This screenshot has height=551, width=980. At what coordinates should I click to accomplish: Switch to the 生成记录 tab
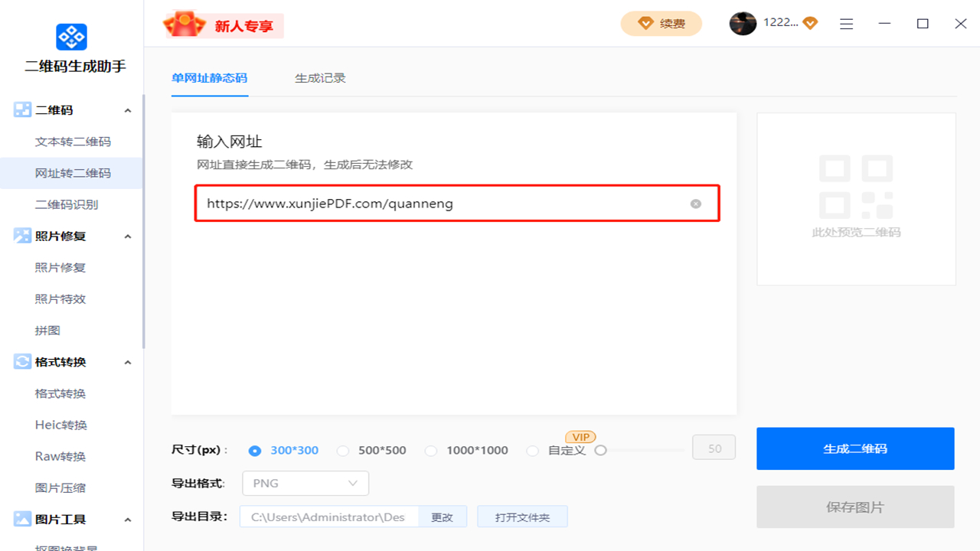(x=320, y=77)
